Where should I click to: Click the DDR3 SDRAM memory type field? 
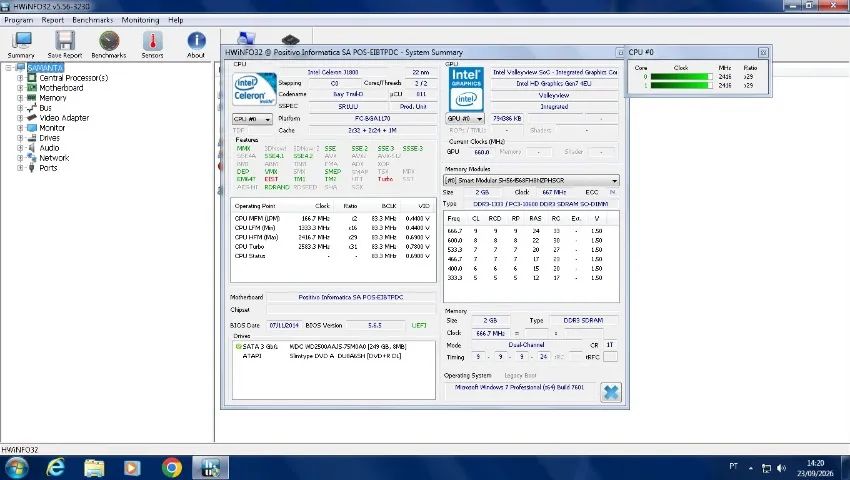583,321
